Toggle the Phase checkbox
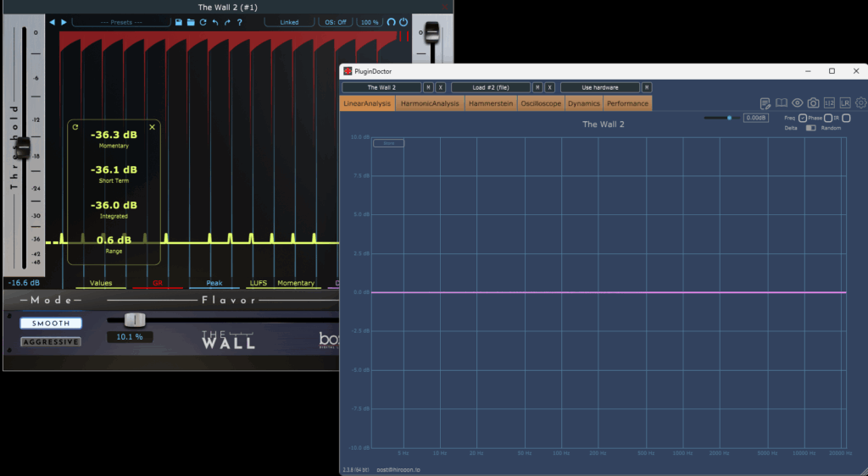 tap(828, 118)
